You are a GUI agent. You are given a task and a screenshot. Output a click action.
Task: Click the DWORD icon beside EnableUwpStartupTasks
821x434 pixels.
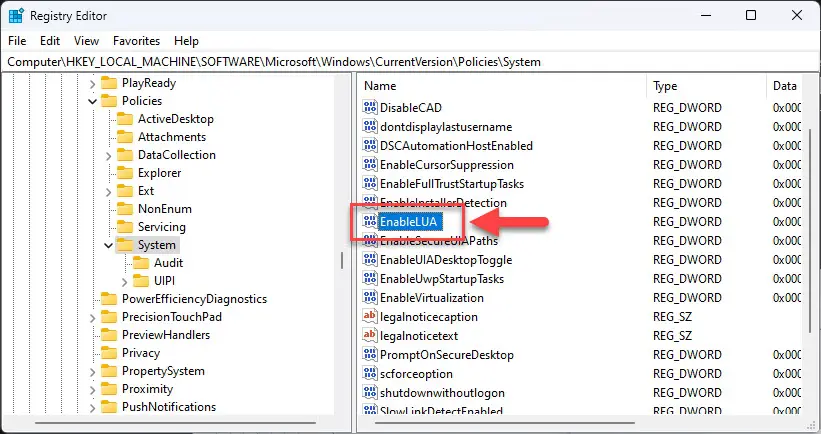[370, 279]
